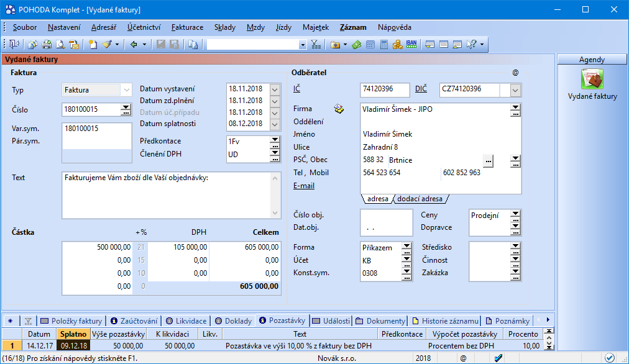Click the ellipsis button beside Brtnice

point(488,161)
